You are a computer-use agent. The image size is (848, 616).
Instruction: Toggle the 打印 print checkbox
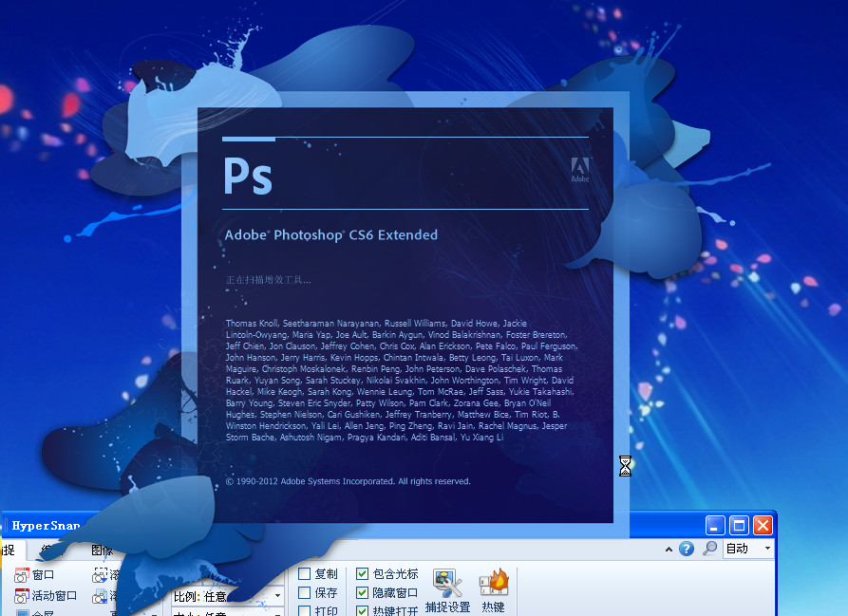pyautogui.click(x=305, y=611)
